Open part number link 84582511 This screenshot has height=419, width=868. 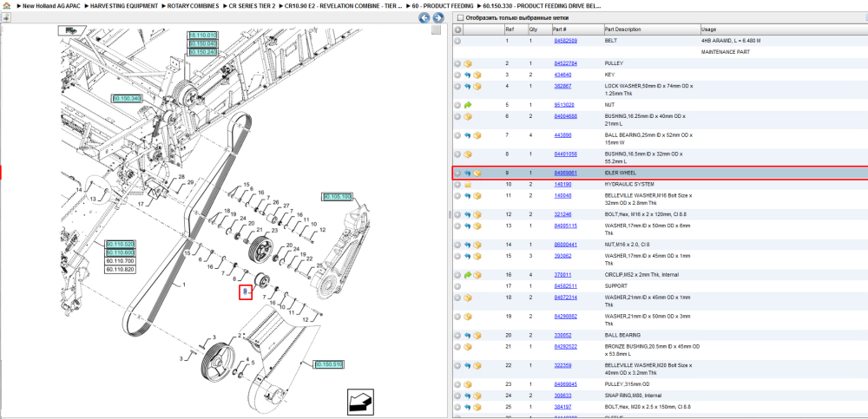(x=566, y=286)
